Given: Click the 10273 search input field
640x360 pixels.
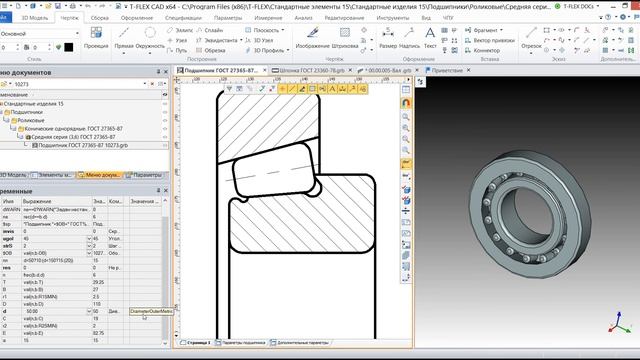Looking at the screenshot, I should click(x=78, y=84).
